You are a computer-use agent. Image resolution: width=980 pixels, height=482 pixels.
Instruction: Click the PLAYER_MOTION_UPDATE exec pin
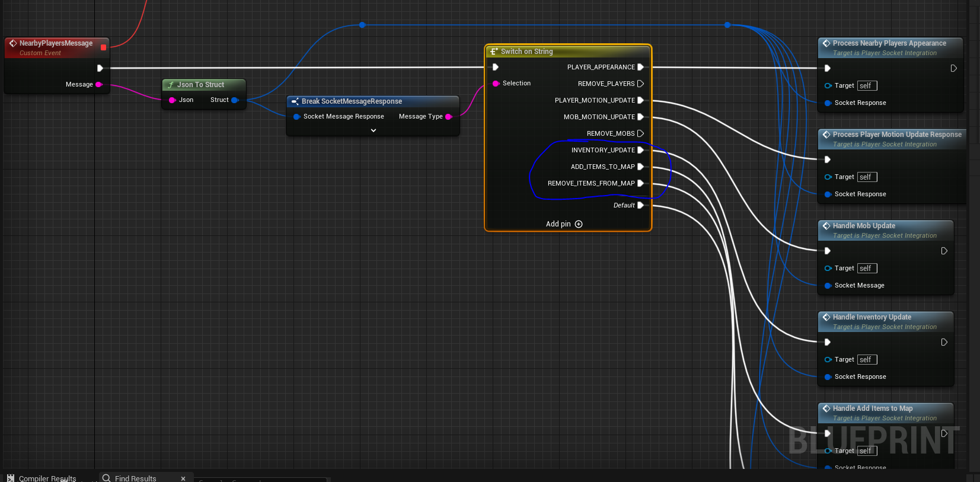point(640,100)
